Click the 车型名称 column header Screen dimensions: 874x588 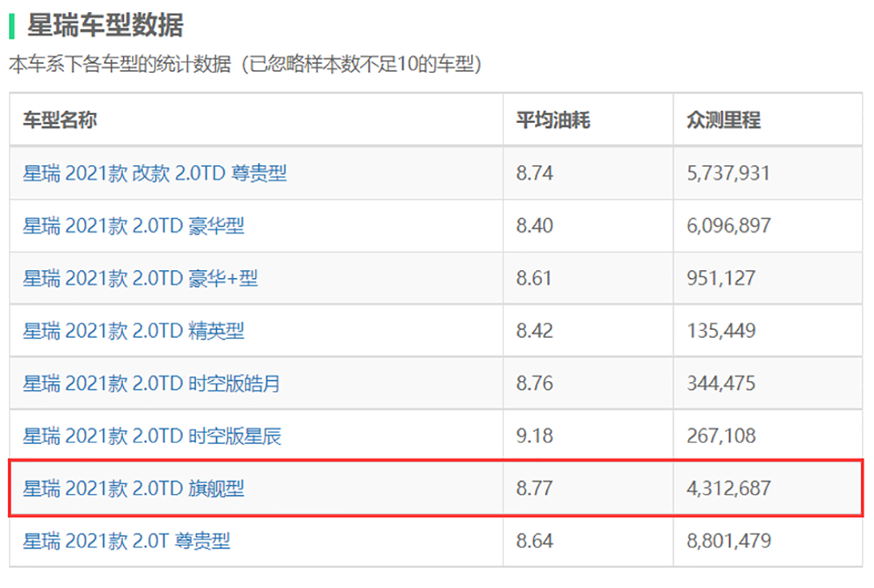[60, 121]
